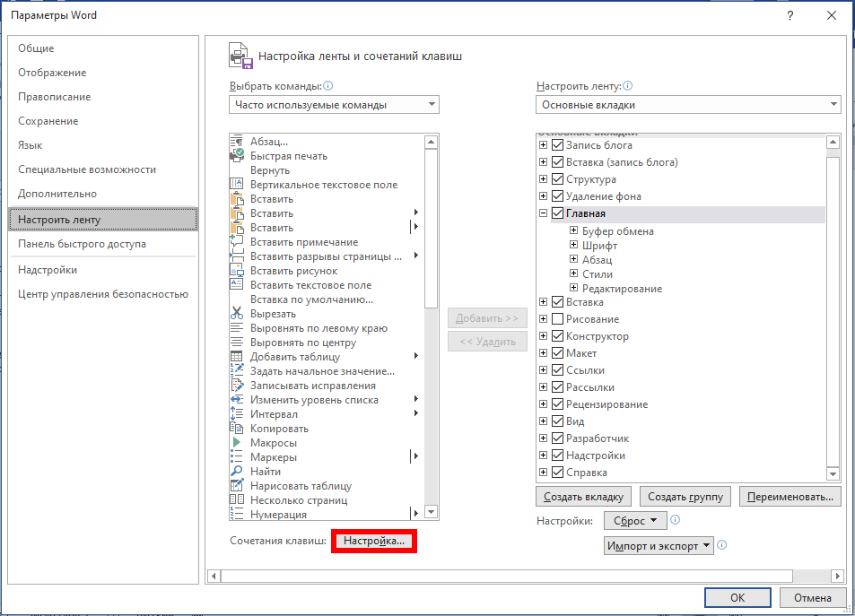Collapse the Главная tree node
This screenshot has height=616, width=855.
[x=543, y=213]
